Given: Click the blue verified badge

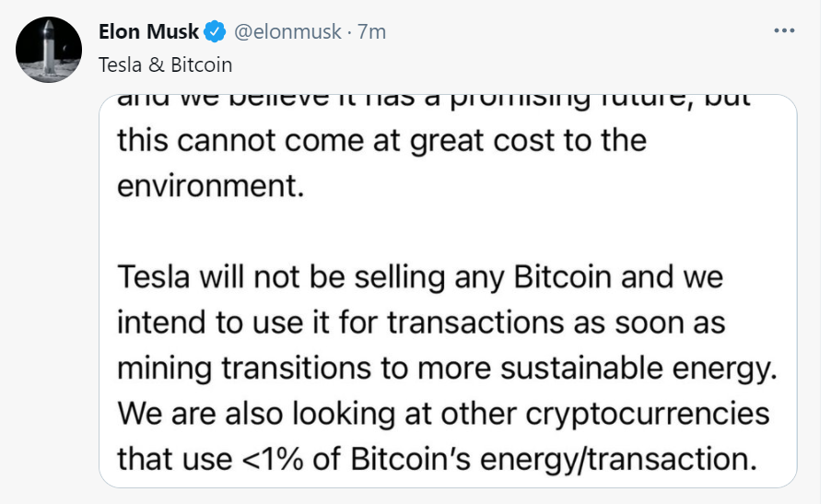Looking at the screenshot, I should click(x=215, y=32).
